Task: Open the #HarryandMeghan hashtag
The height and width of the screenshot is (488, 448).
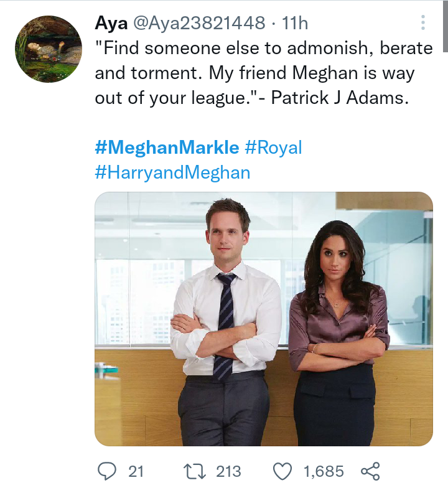Action: [172, 172]
